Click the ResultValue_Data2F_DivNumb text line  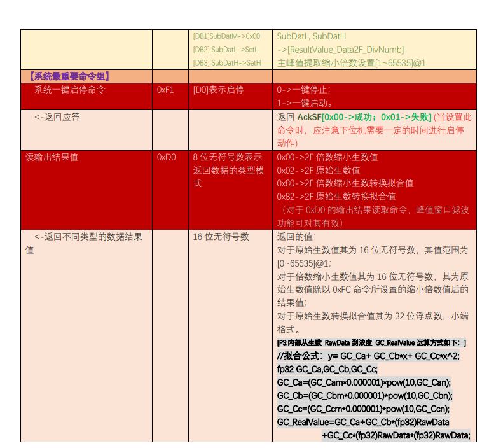pyautogui.click(x=340, y=50)
